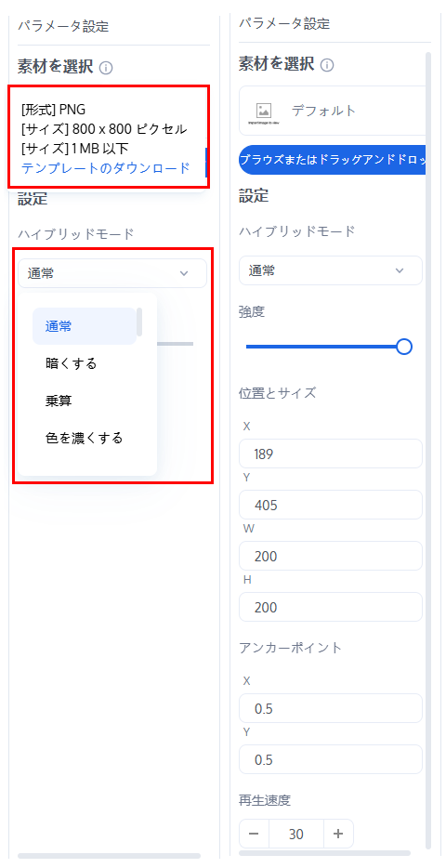
Task: Click anchor point X field showing 0.5
Action: click(331, 708)
